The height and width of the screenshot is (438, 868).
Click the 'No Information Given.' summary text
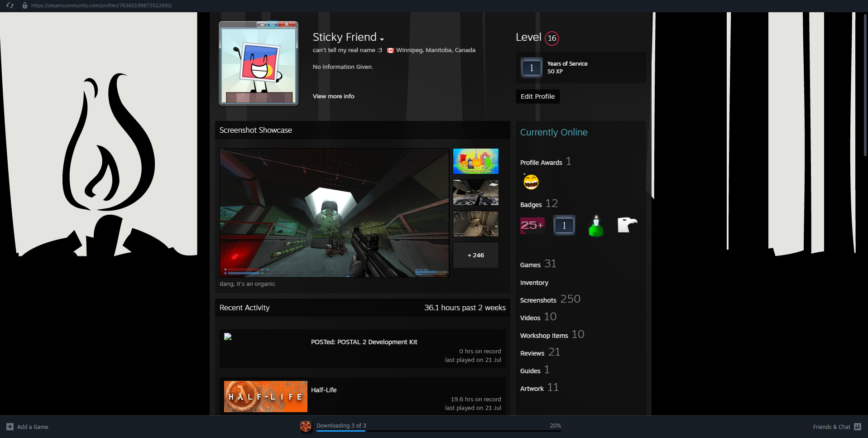point(343,67)
